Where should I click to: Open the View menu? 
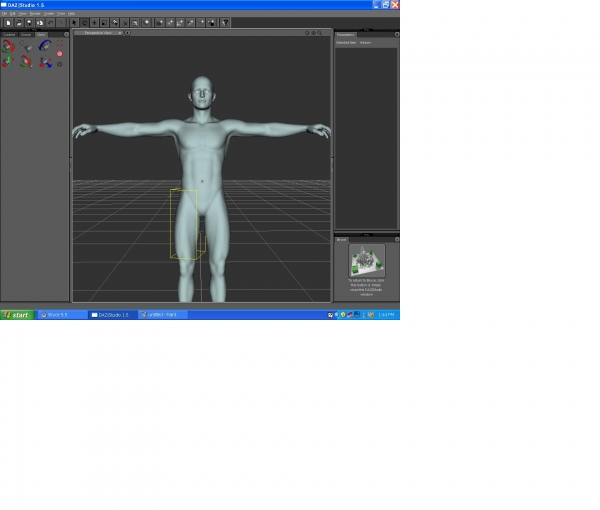(23, 13)
